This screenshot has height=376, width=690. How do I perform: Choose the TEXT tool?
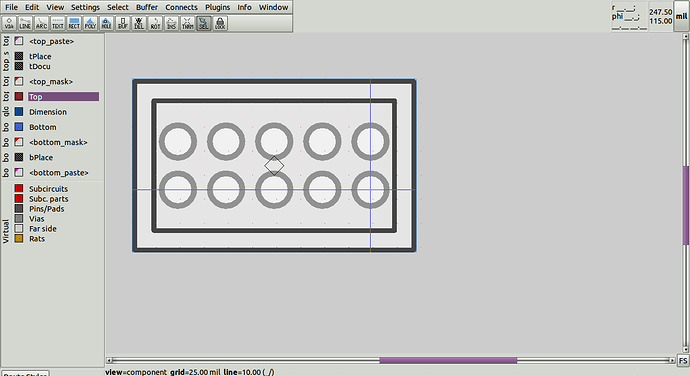(58, 23)
